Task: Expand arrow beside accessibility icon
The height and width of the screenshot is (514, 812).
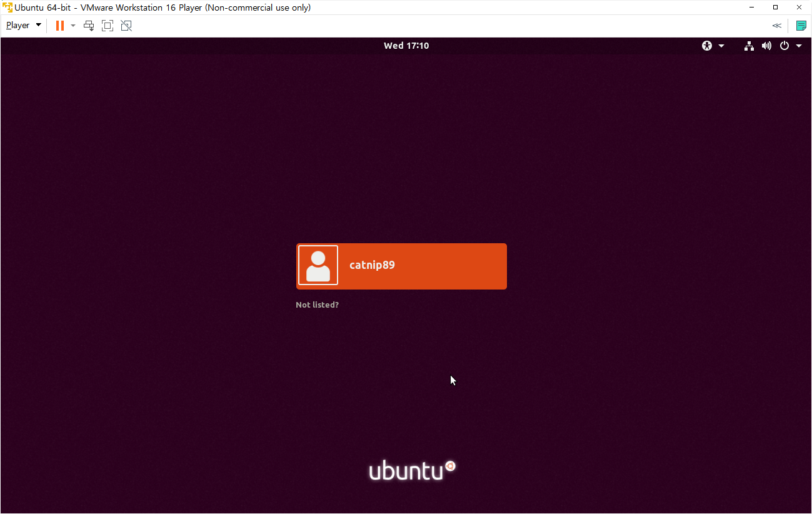Action: (721, 46)
